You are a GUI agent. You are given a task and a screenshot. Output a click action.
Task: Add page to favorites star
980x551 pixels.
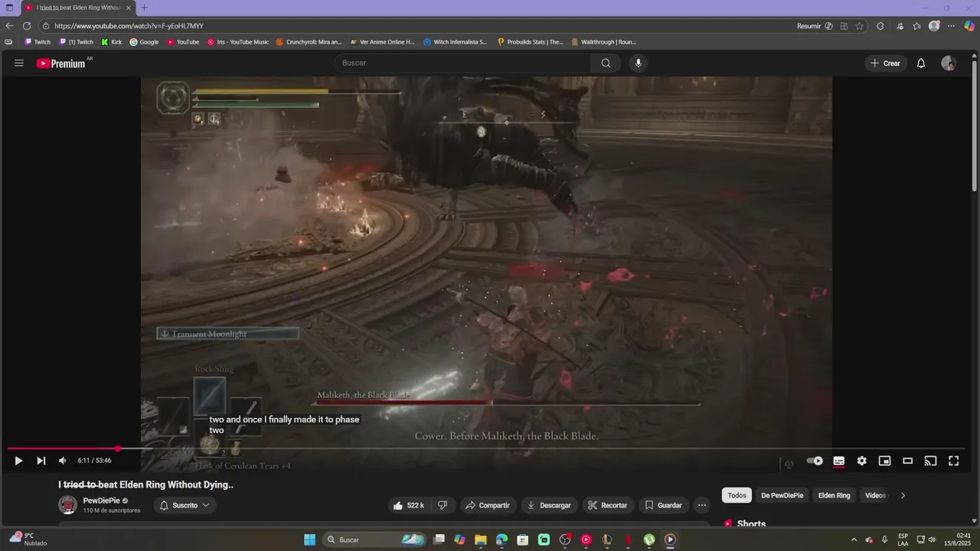[860, 26]
